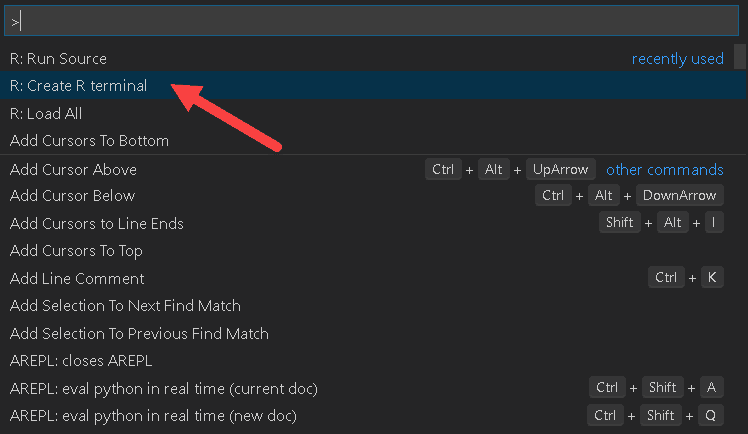Choose 'Add Selection To Previous Find Match'
Viewport: 748px width, 434px height.
139,334
